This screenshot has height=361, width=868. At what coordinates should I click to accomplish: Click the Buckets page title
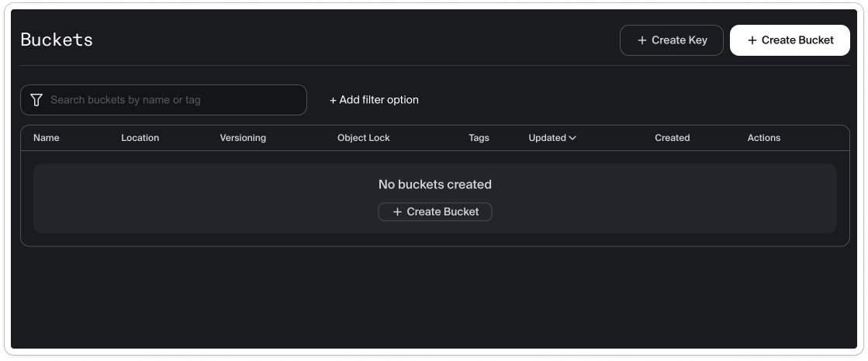click(x=57, y=40)
